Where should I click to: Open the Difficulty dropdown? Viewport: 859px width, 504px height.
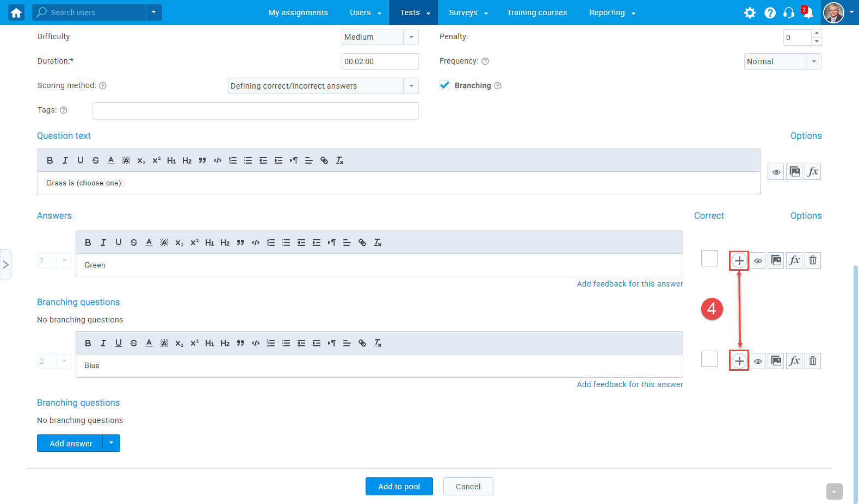[380, 37]
